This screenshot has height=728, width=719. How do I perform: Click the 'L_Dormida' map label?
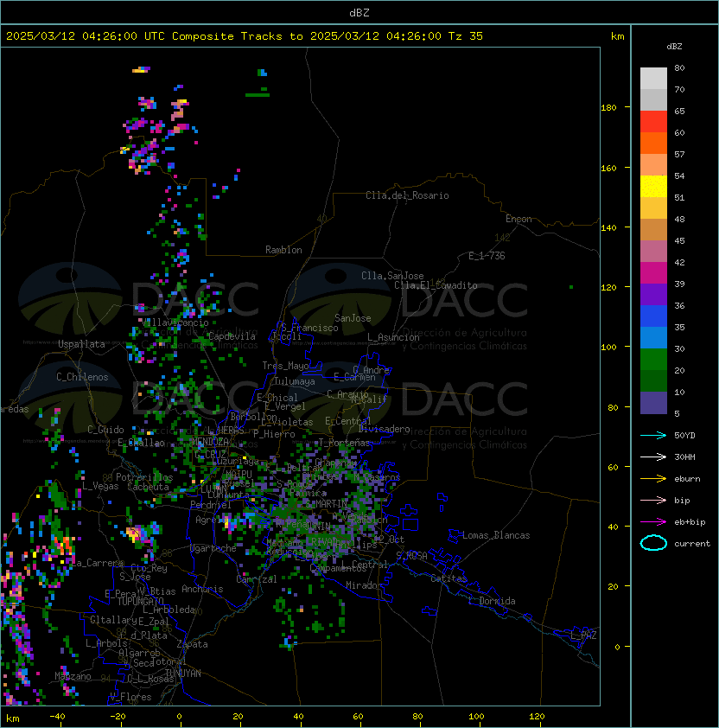492,601
